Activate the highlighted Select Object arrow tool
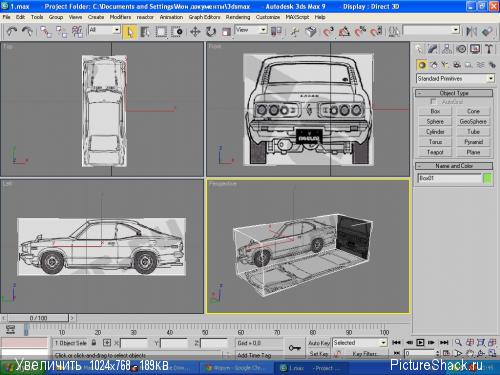Viewport: 500px width, 375px height. pyautogui.click(x=130, y=32)
